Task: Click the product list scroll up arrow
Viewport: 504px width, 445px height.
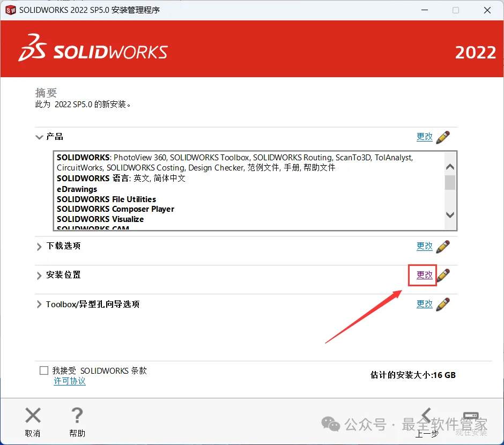Action: [450, 167]
